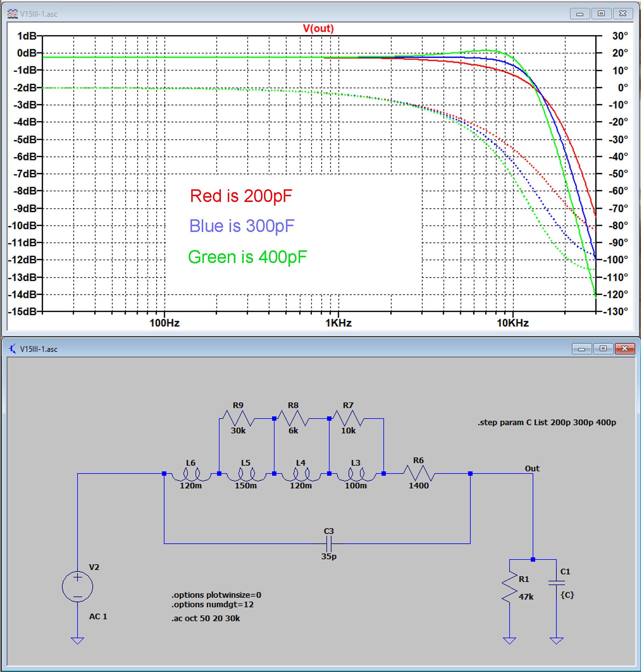This screenshot has height=672, width=641.
Task: Select inductor L5 150m symbol
Action: coord(246,474)
